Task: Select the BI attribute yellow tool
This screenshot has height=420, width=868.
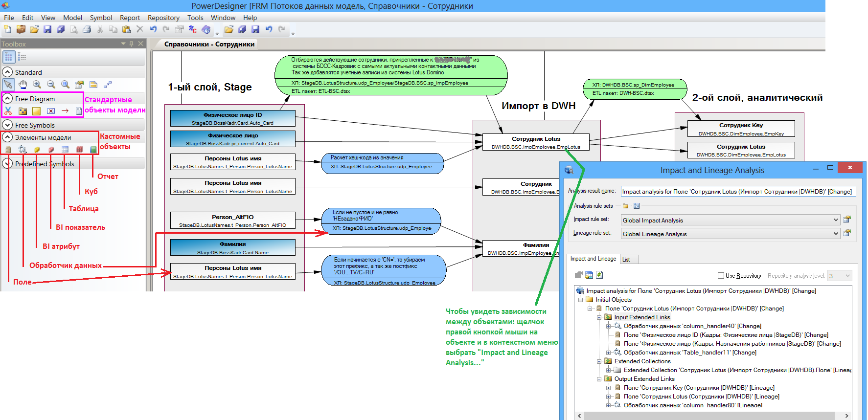Action: (37, 150)
